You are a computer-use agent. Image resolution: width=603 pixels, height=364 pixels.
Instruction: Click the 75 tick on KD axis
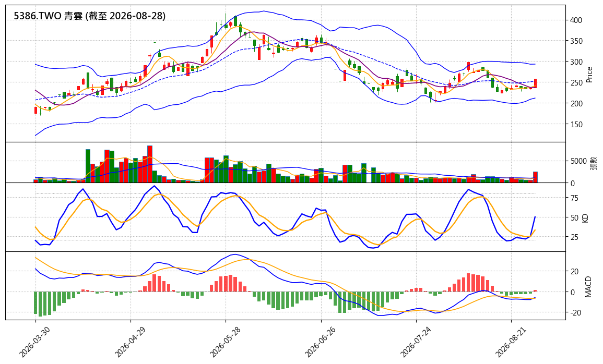[574, 198]
